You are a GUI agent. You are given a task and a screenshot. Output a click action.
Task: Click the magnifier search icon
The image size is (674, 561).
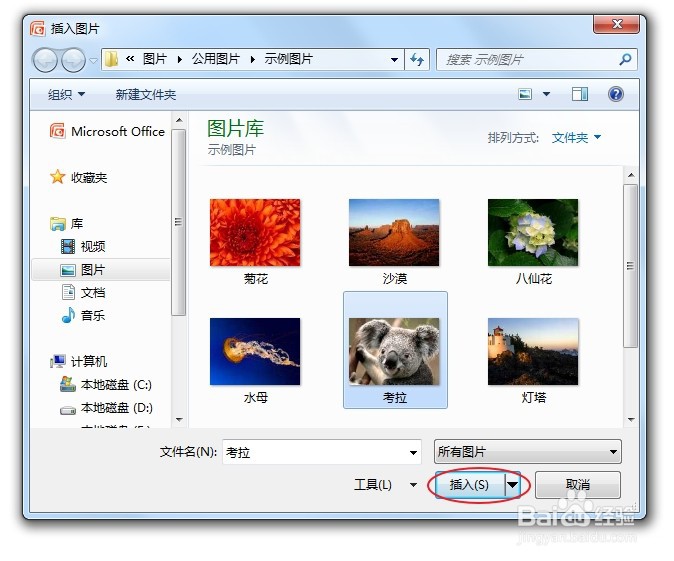click(x=625, y=59)
